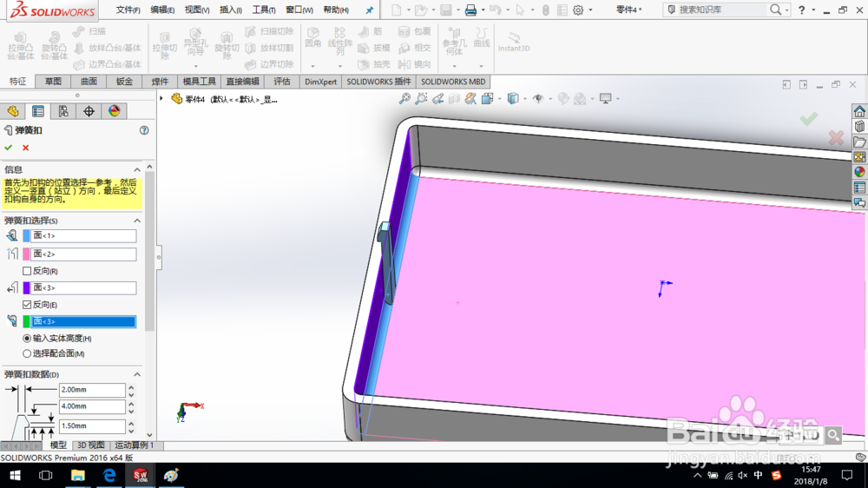Screen dimensions: 868x488
Task: Open Appearances color ball in task pane
Action: click(x=859, y=172)
